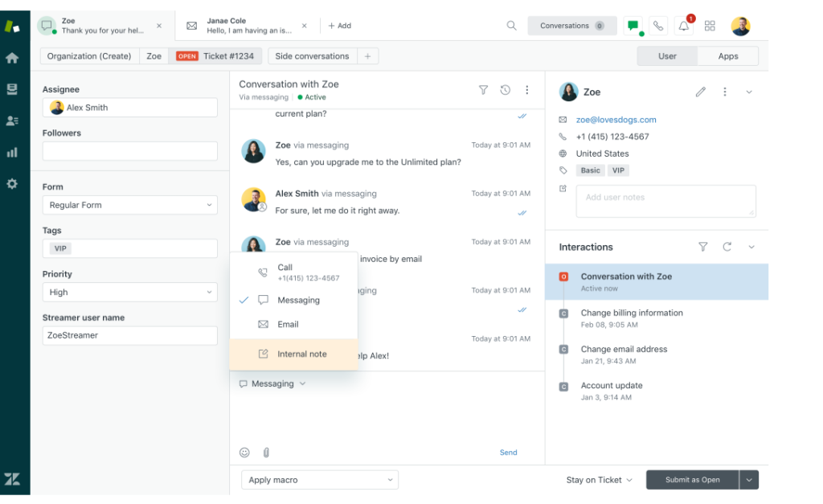Open the notifications bell with one alert
Viewport: 823px width, 504px height.
click(683, 25)
